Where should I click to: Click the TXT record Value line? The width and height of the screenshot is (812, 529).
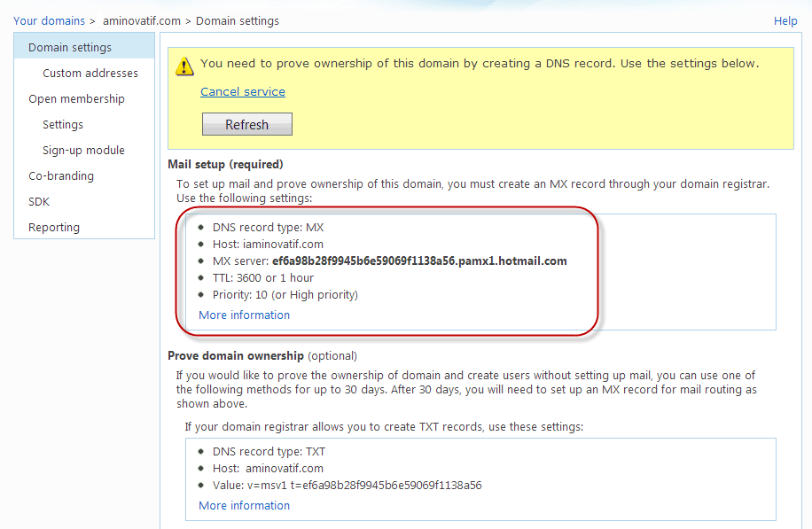(x=347, y=485)
